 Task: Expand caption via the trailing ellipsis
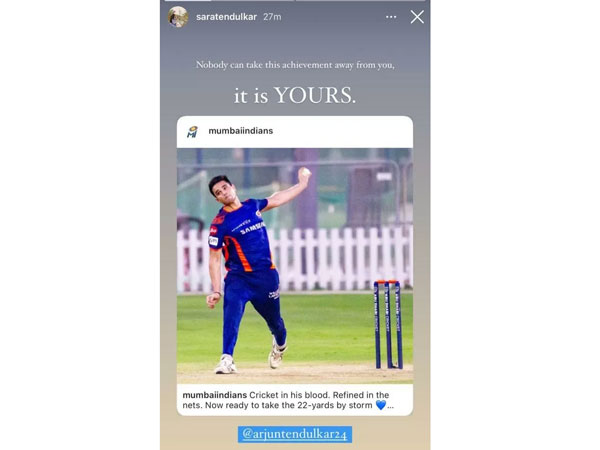click(x=390, y=406)
